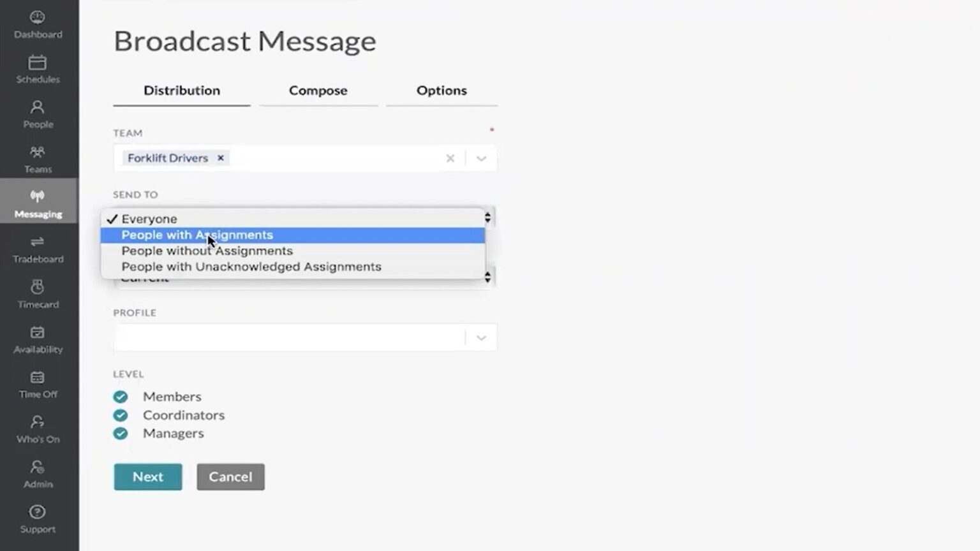Screen dimensions: 980x551
Task: Toggle the Coordinators level checkbox
Action: tap(121, 415)
